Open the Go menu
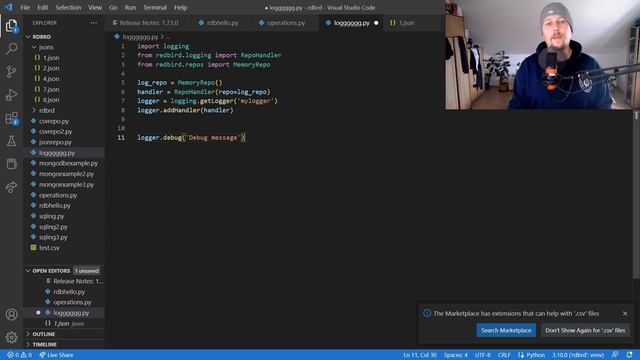Viewport: 640px width, 360px height. coord(113,7)
